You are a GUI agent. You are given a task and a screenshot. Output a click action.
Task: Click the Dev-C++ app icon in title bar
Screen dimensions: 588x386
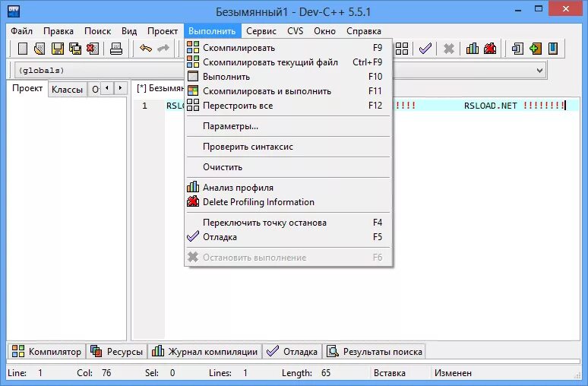point(14,11)
